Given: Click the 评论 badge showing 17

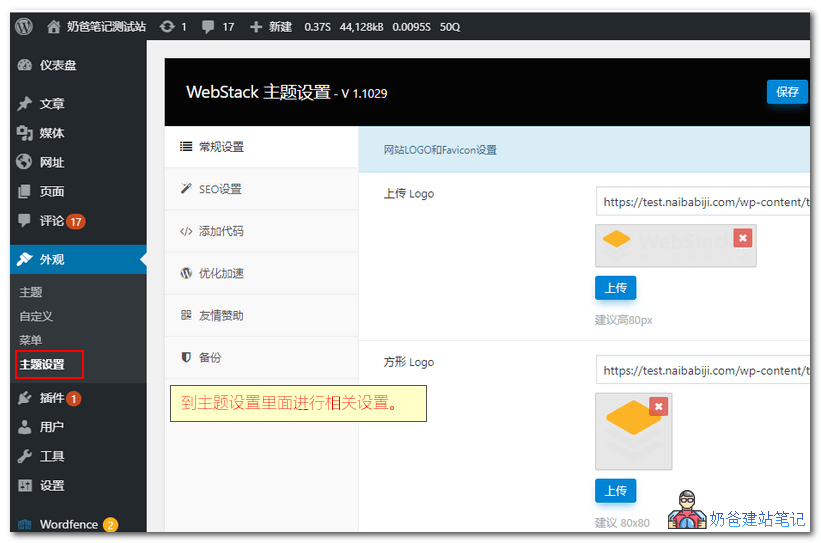Looking at the screenshot, I should (75, 221).
